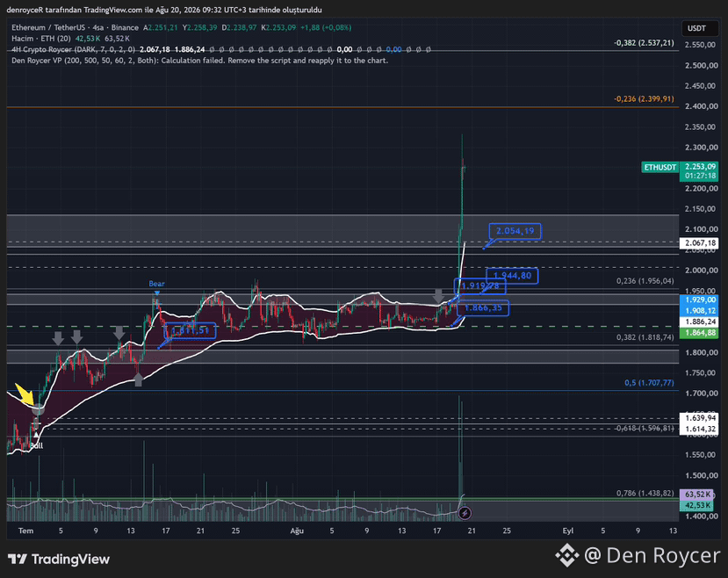Select the 1.944,80 callout note
This screenshot has height=578, width=728.
[512, 276]
